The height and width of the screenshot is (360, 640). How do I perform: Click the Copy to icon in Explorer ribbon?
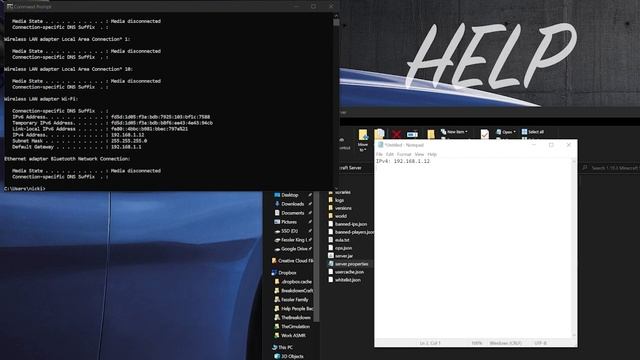(379, 134)
